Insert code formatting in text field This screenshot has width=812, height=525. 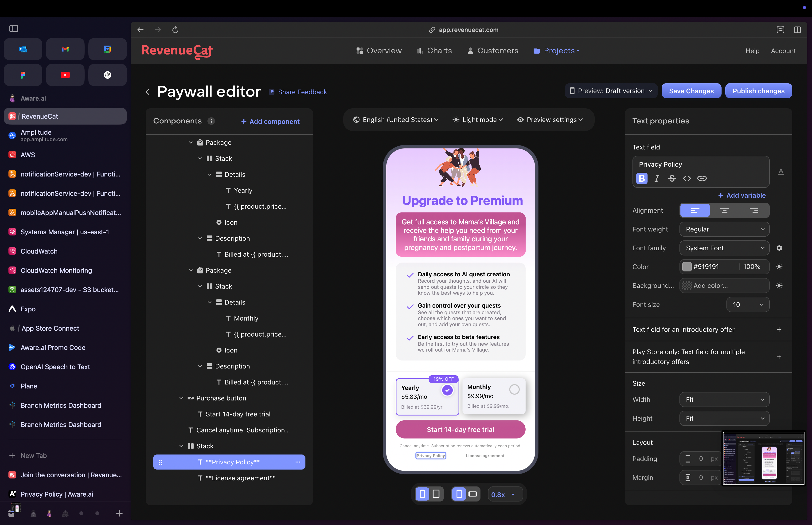click(x=687, y=178)
